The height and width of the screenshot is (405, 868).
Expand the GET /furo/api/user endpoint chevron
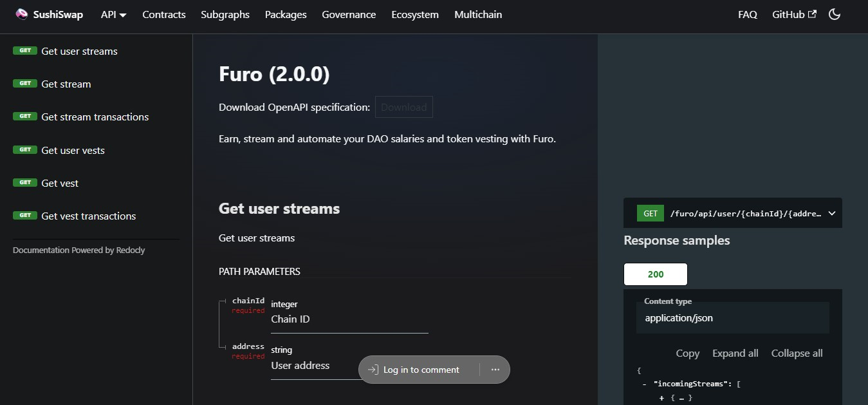tap(831, 213)
